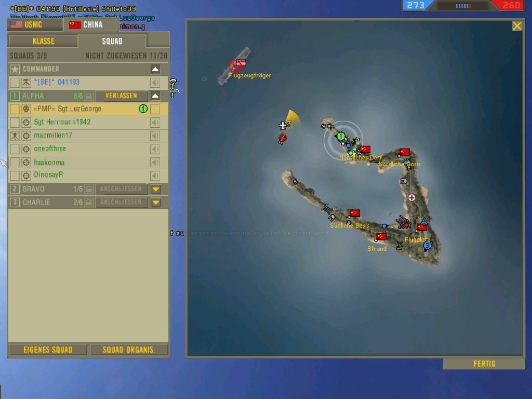Image resolution: width=532 pixels, height=399 pixels.
Task: Switch to the Klasse tab
Action: pos(43,42)
